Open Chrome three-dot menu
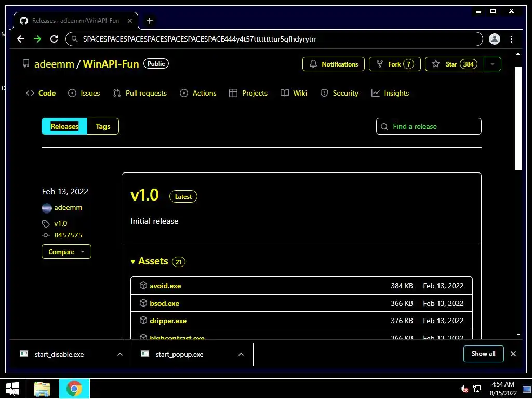 point(511,39)
